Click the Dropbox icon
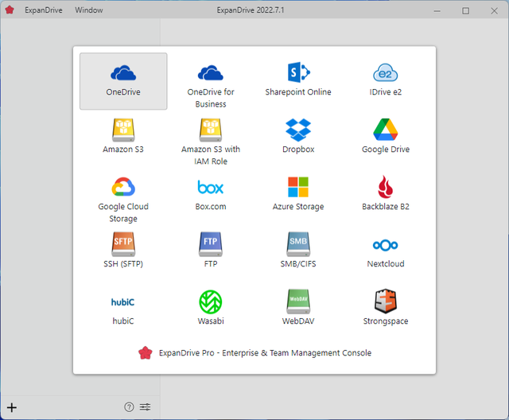The width and height of the screenshot is (509, 420). click(298, 130)
